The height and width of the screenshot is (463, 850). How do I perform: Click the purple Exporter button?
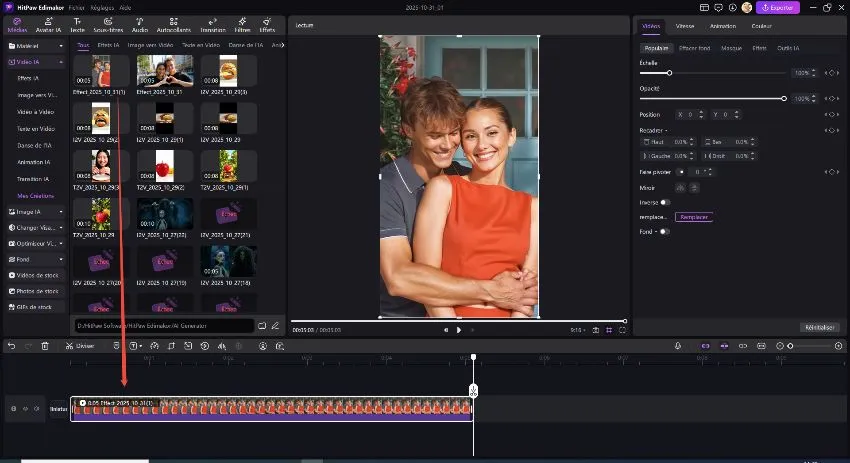[x=779, y=7]
